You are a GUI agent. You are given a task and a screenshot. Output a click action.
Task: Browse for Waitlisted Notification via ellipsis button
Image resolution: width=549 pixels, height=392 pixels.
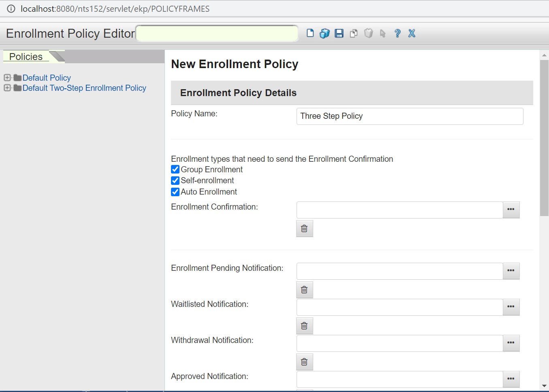(511, 307)
